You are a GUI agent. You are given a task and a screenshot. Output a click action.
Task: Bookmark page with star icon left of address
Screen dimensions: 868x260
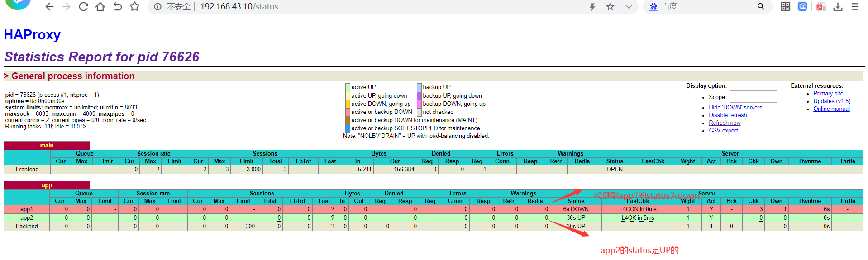[x=134, y=7]
